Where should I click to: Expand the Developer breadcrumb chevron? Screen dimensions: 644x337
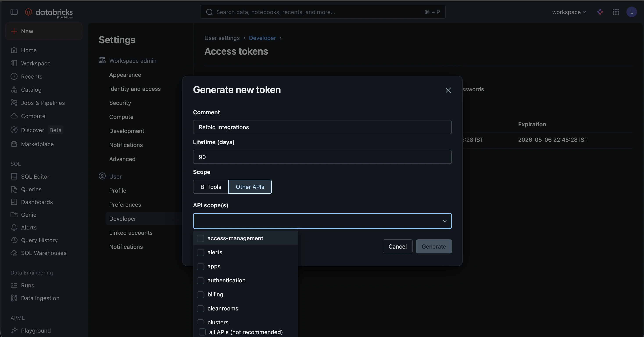281,38
